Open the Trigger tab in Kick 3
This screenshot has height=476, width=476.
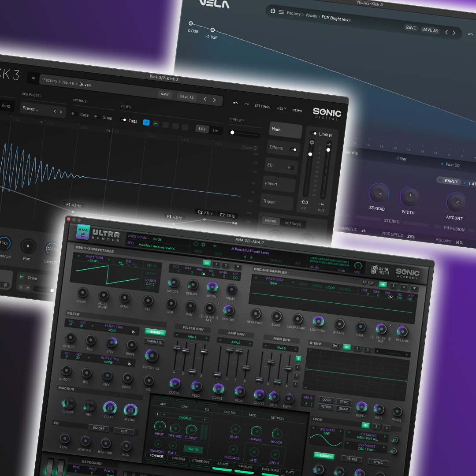pyautogui.click(x=277, y=202)
